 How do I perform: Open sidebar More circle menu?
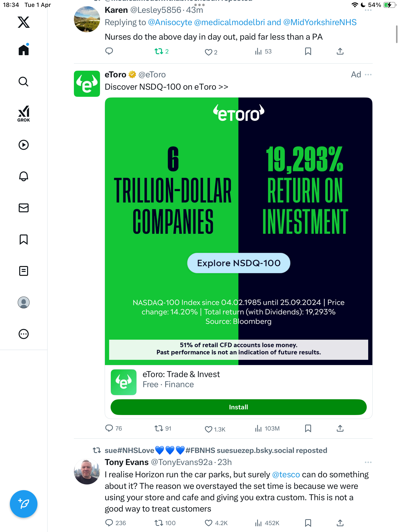click(24, 334)
